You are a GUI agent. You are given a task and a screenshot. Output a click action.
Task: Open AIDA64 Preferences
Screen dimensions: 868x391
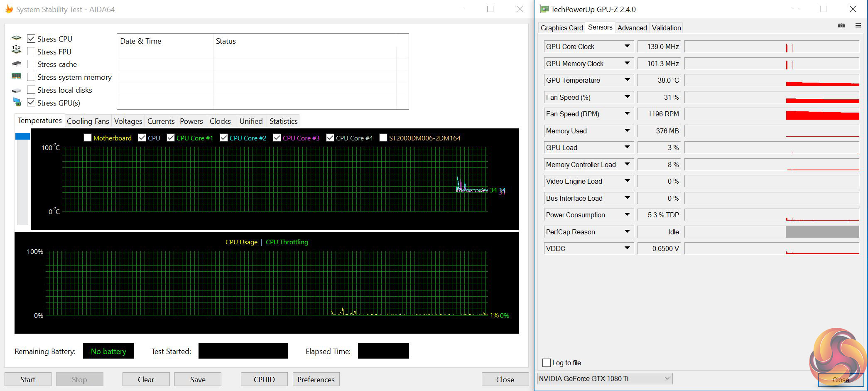click(x=316, y=379)
